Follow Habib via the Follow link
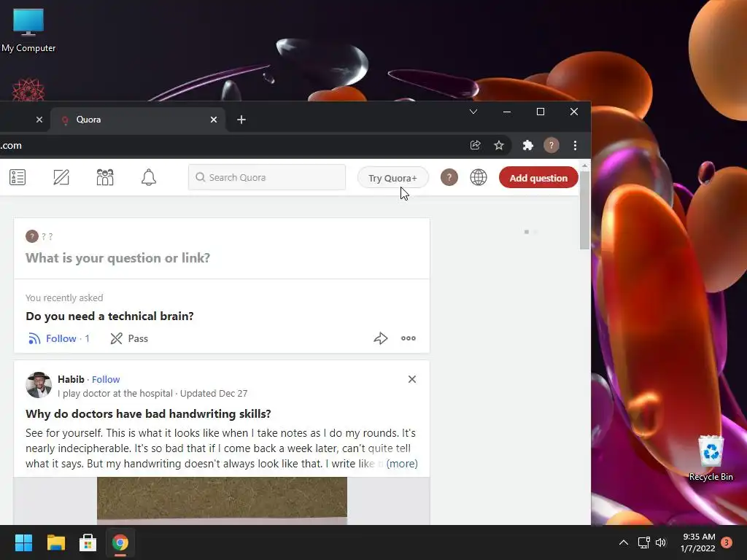The width and height of the screenshot is (747, 560). [106, 379]
